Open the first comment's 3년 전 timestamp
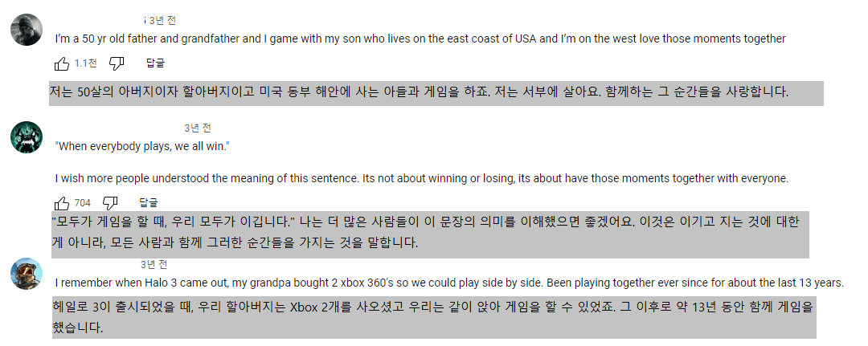This screenshot has width=868, height=346. pos(162,21)
